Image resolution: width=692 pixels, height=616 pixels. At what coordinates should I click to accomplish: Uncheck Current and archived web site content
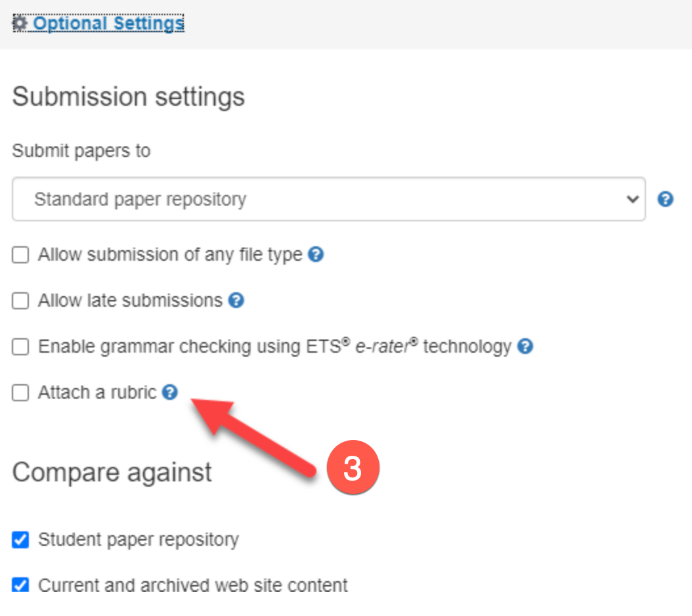21,584
